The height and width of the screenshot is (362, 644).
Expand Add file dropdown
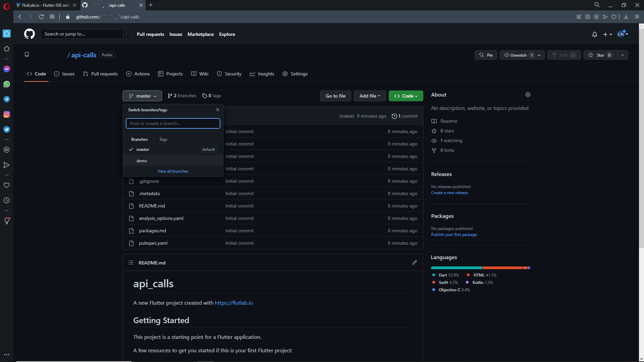(x=370, y=96)
